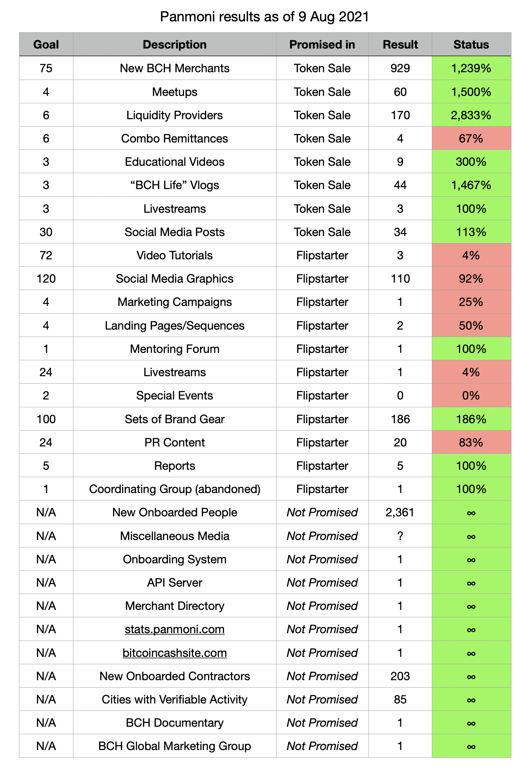Screen dimensions: 532x778
Task: Click the Coordinating Group (abandoned) cell
Action: pyautogui.click(x=174, y=489)
